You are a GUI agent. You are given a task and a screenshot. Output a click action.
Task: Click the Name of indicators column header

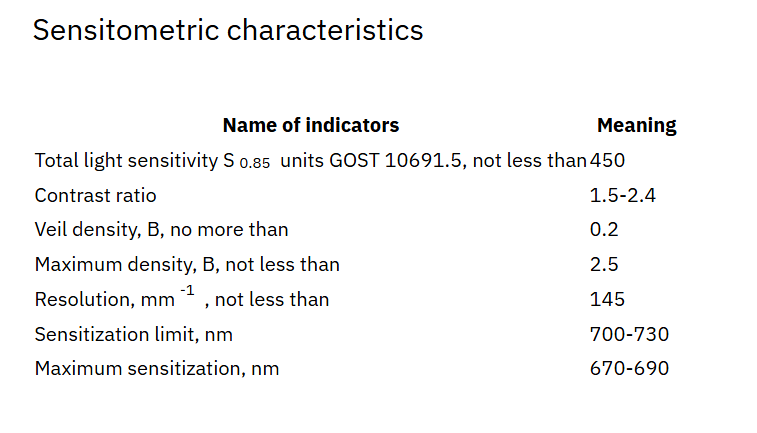(x=310, y=125)
